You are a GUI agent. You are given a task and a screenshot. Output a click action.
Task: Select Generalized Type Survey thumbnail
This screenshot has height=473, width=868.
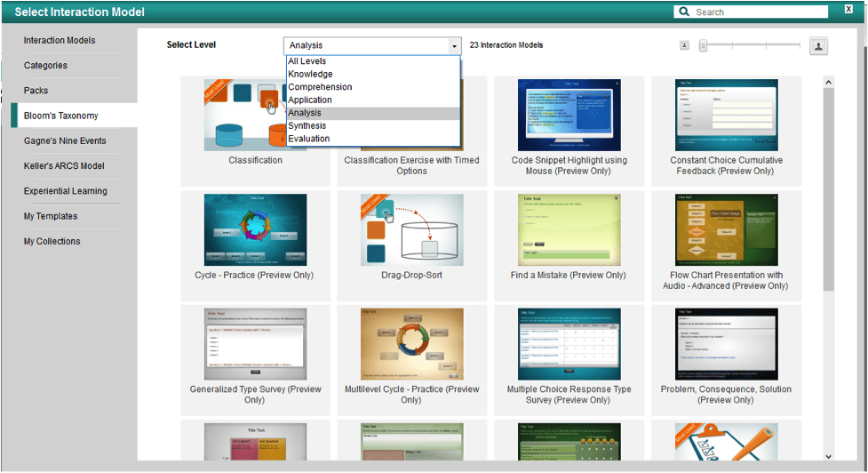[x=255, y=344]
